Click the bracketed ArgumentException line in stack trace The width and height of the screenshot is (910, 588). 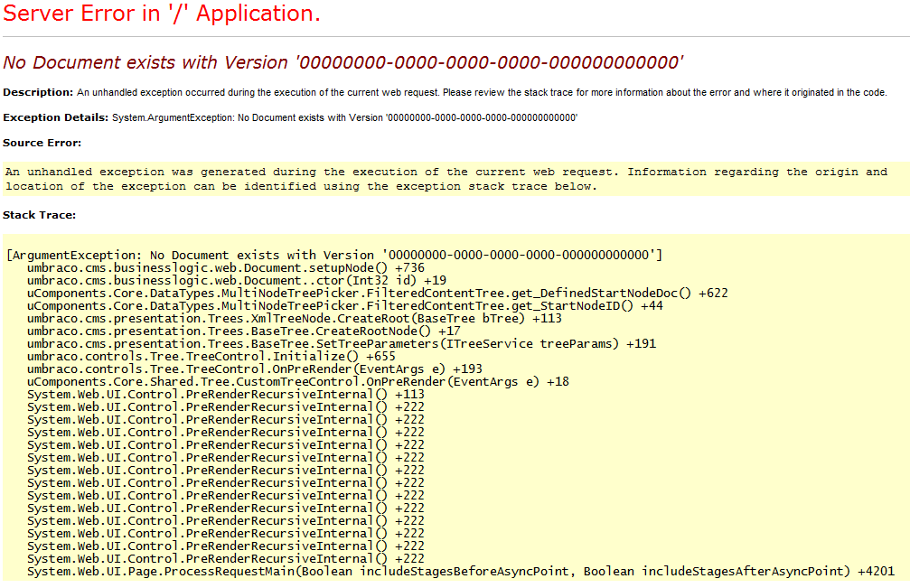point(334,255)
